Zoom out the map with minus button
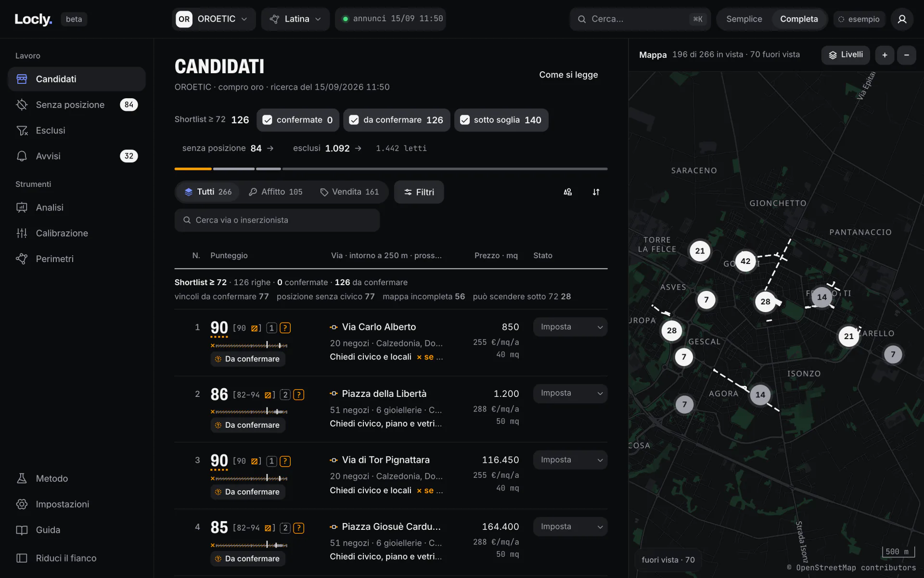This screenshot has height=578, width=924. tap(907, 55)
